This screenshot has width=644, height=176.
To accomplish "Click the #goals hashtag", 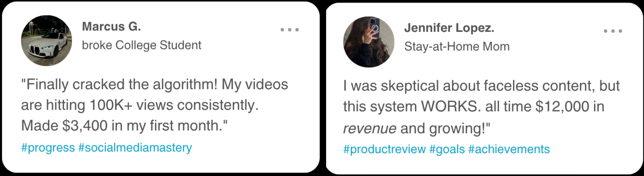I will click(x=447, y=149).
